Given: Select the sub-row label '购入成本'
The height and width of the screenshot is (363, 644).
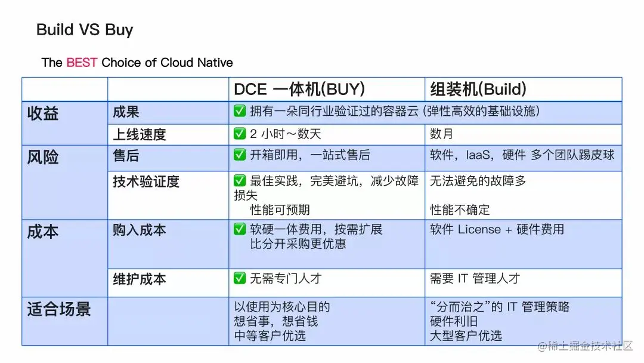Looking at the screenshot, I should tap(140, 230).
